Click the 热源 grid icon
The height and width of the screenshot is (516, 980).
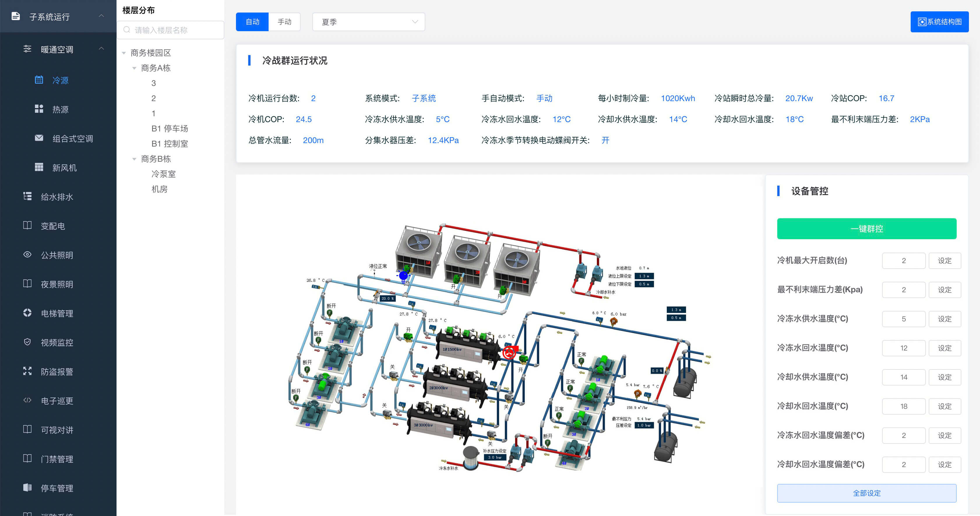39,109
